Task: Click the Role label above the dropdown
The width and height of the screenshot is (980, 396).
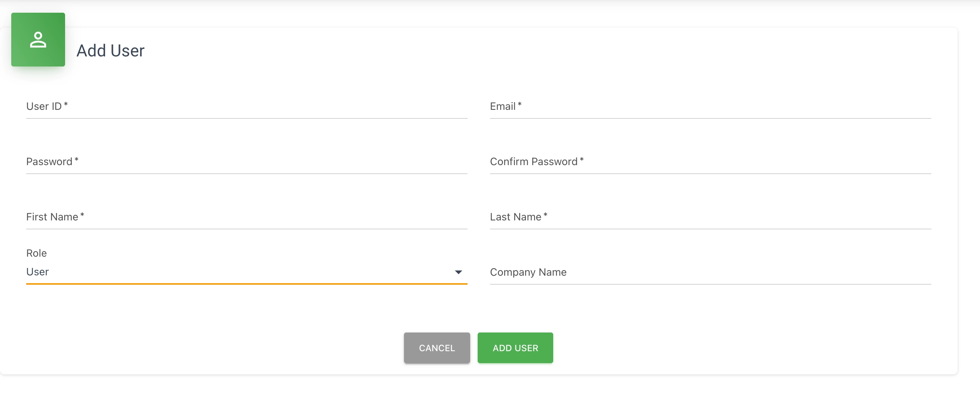Action: (x=36, y=253)
